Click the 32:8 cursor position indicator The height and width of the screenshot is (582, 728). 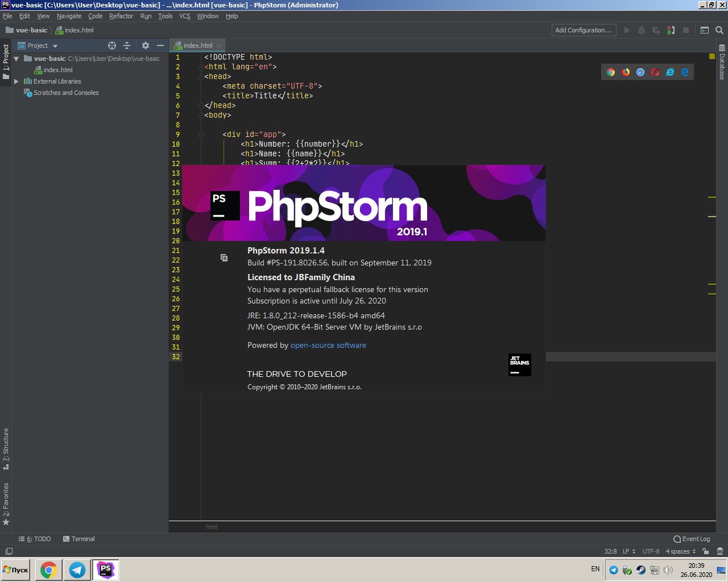610,551
